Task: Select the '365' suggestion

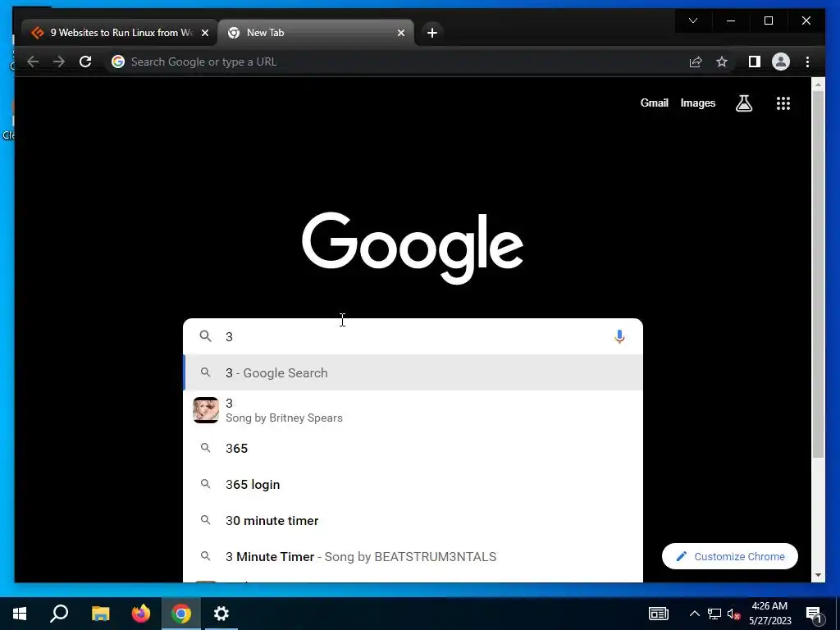Action: [x=413, y=449]
